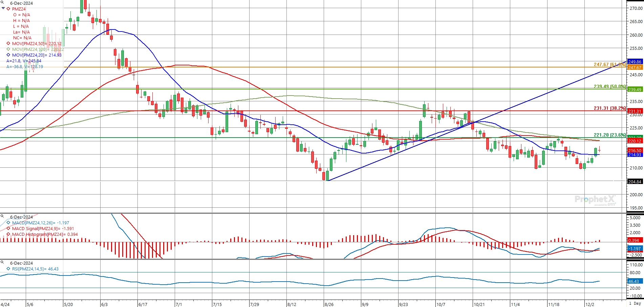Select the MACD Signal[PMZ24,9]= -1.591 legend text

pyautogui.click(x=43, y=229)
